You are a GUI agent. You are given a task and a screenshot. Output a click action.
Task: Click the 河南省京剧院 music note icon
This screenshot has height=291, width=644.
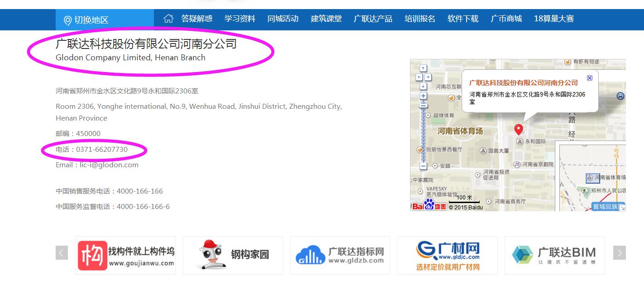(517, 164)
